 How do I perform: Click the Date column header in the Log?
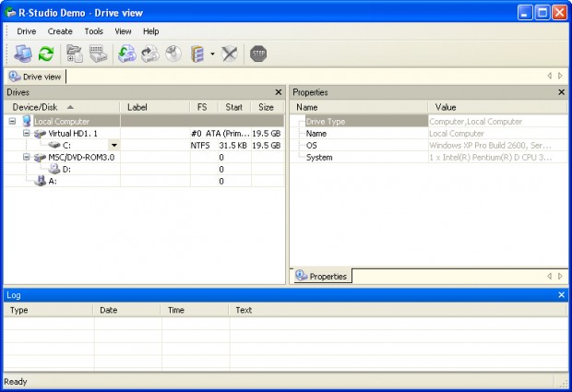(x=127, y=310)
